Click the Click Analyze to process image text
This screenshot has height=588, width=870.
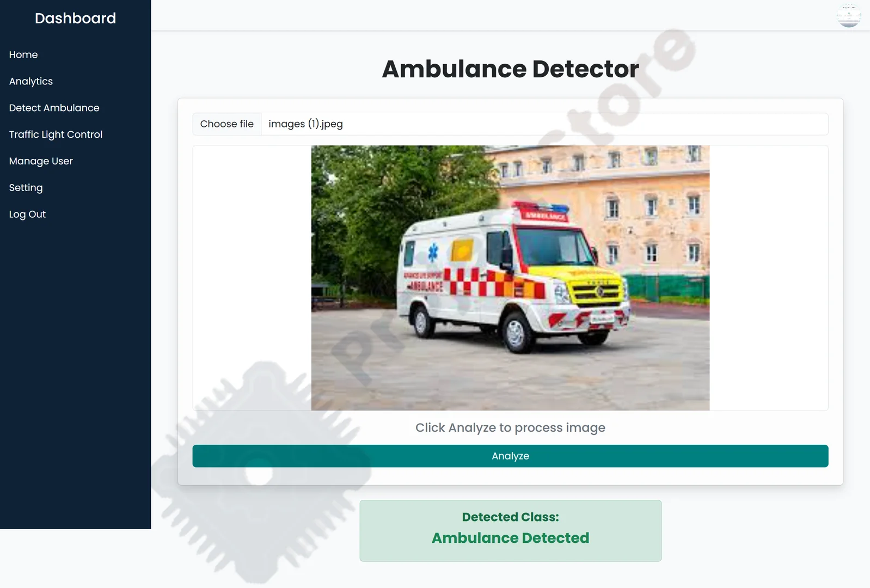[x=510, y=428]
